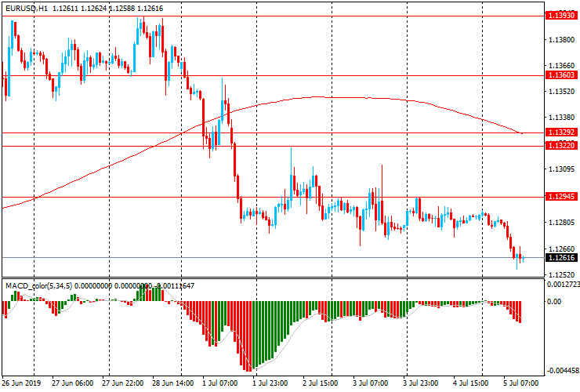The height and width of the screenshot is (392, 580).
Task: Click the 4 Jul 15:00 time label
Action: click(470, 383)
